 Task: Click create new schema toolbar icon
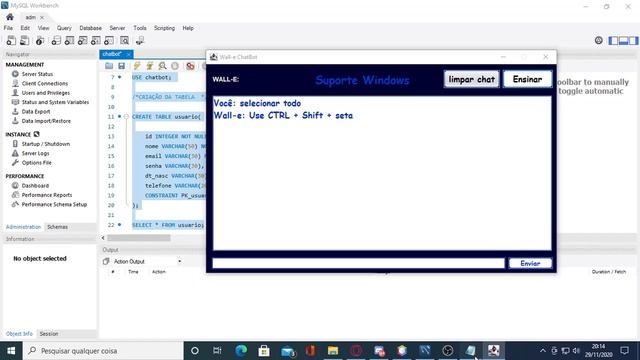point(56,40)
